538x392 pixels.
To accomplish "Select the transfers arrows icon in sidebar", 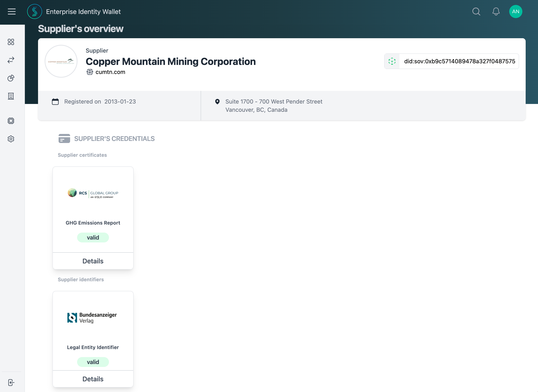I will pyautogui.click(x=11, y=60).
